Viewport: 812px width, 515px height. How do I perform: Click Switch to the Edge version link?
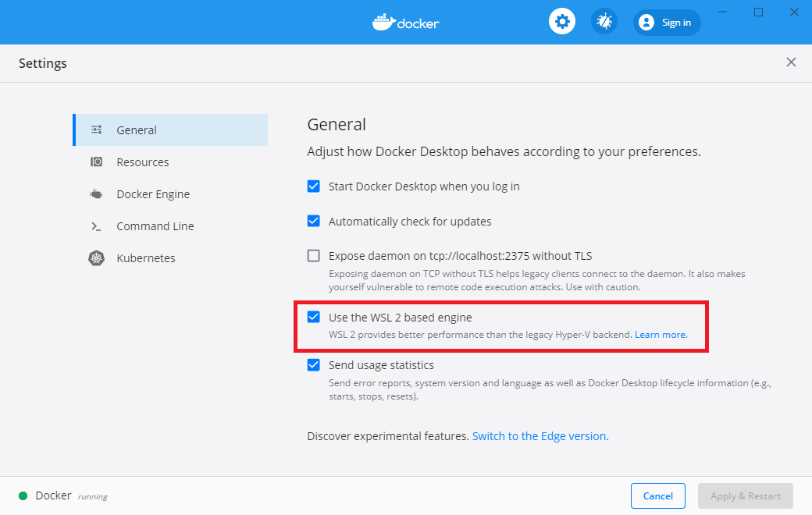tap(540, 436)
